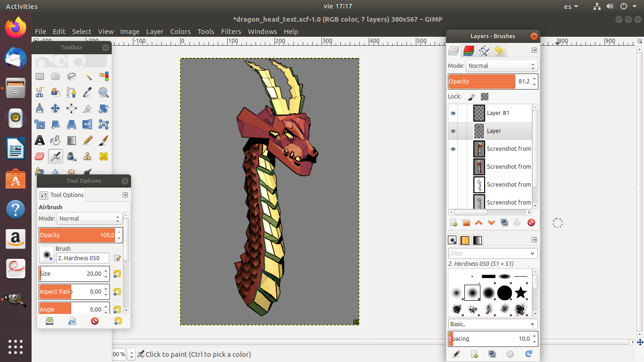
Task: Duplicate the layer button
Action: (x=504, y=223)
